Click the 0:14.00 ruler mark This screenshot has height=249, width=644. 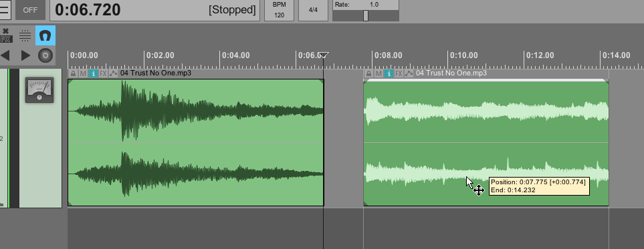(x=616, y=55)
